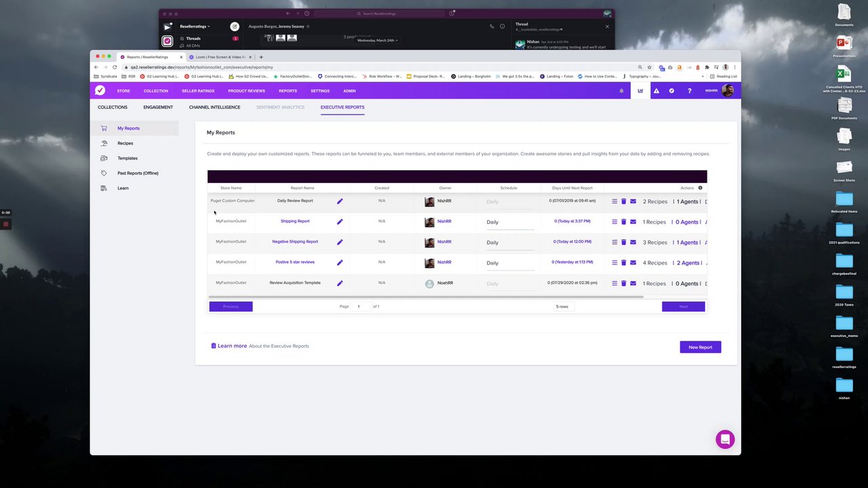
Task: Click the warning triangle icon in header
Action: click(656, 91)
